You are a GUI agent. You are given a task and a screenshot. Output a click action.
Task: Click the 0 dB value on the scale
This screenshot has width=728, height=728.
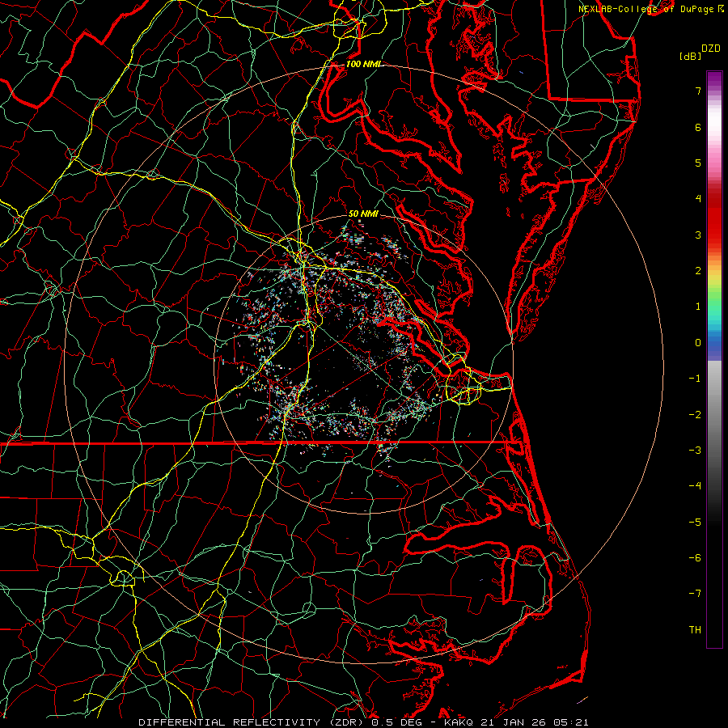tap(697, 342)
